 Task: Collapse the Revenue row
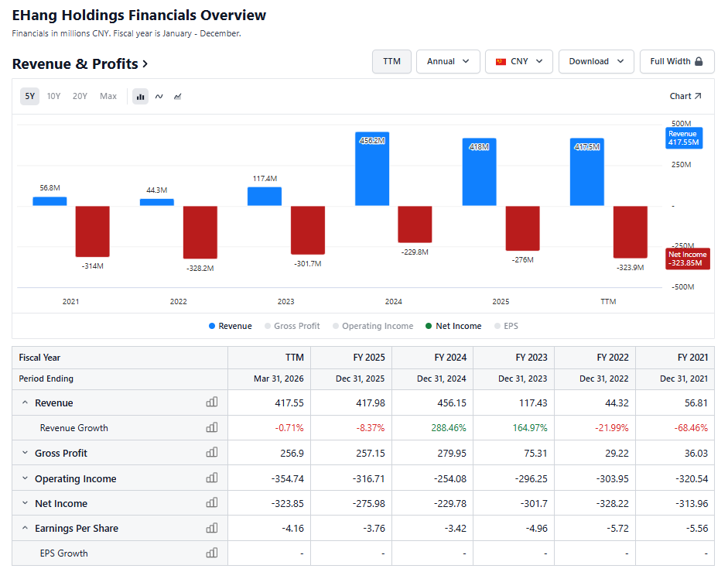click(x=25, y=403)
